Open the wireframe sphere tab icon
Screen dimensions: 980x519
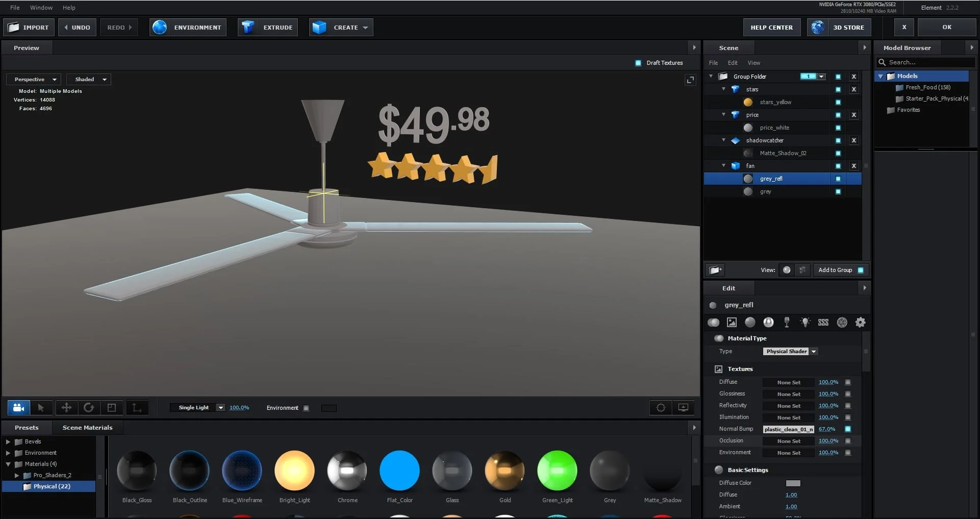tap(842, 322)
